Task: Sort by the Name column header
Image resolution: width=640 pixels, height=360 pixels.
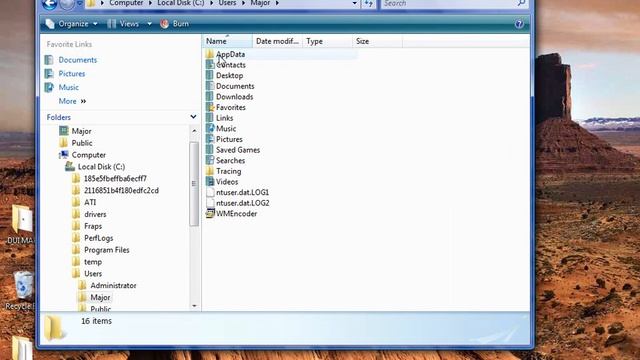Action: 228,41
